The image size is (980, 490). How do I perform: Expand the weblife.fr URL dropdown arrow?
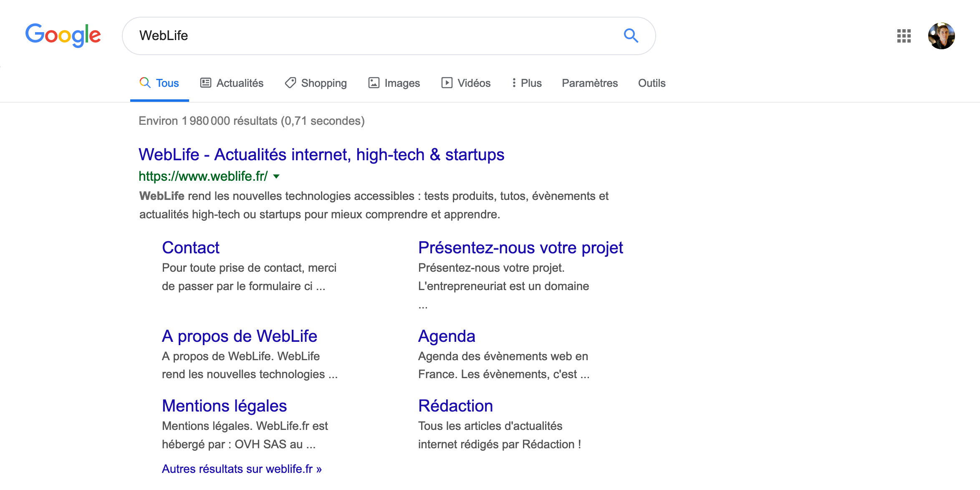click(x=276, y=177)
